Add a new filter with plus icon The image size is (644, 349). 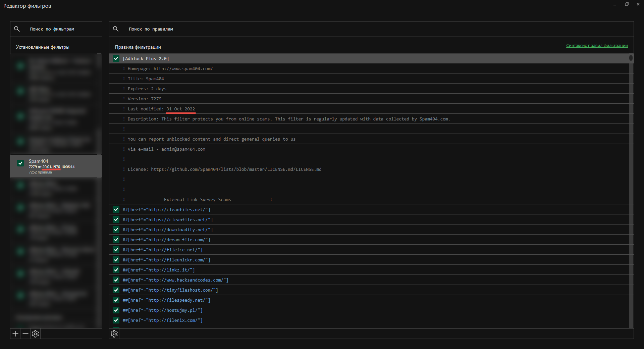15,334
